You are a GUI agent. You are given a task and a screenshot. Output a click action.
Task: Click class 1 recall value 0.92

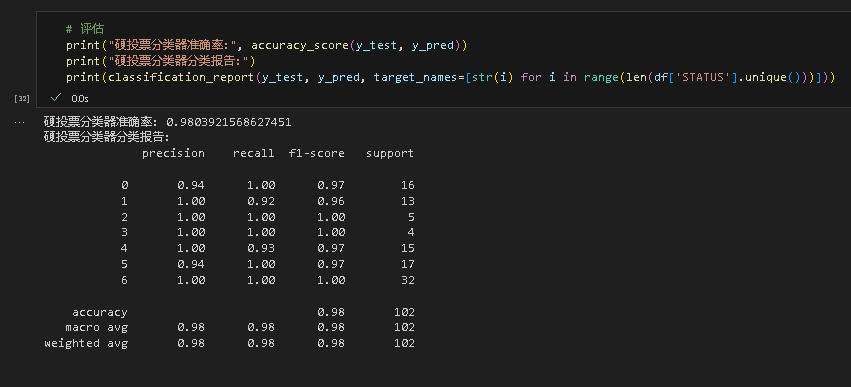click(261, 201)
